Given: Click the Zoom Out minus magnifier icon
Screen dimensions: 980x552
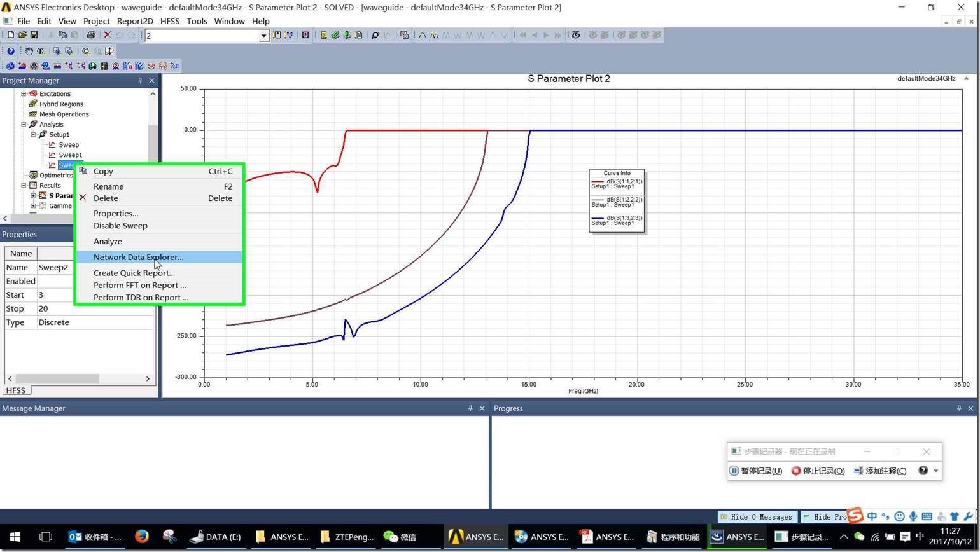Looking at the screenshot, I should pyautogui.click(x=69, y=51).
